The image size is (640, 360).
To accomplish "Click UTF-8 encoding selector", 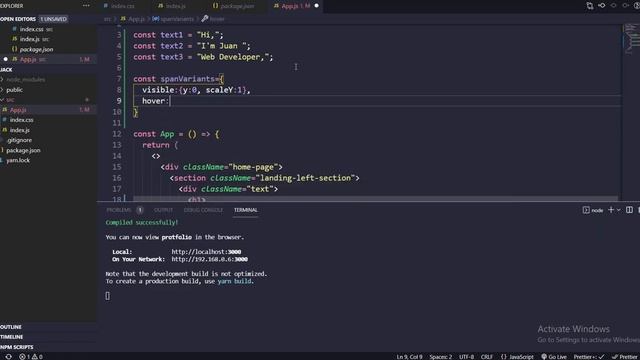I will (467, 357).
